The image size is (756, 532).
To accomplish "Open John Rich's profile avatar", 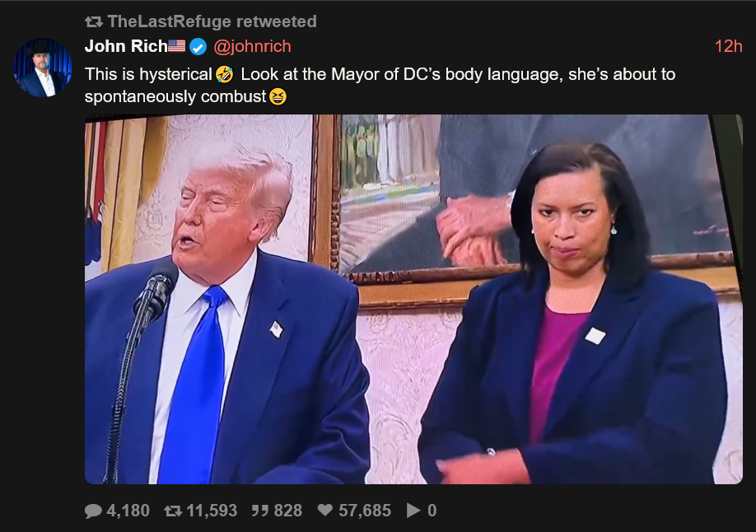I will pos(43,68).
